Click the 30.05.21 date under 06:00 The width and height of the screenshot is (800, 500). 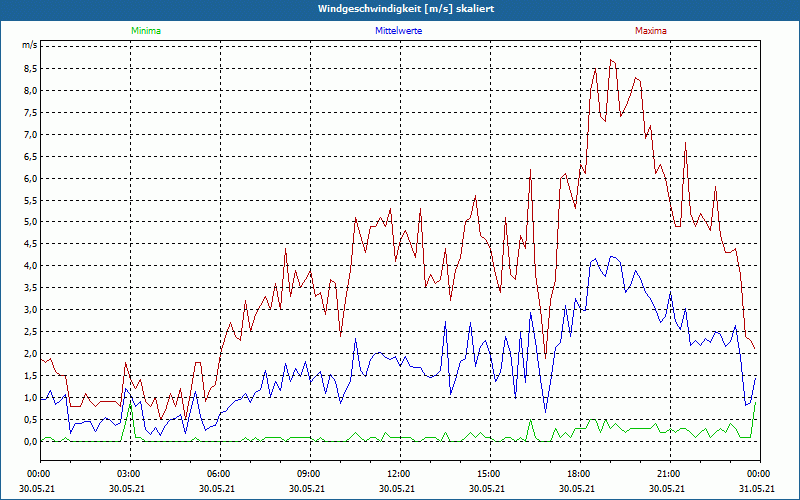click(217, 488)
